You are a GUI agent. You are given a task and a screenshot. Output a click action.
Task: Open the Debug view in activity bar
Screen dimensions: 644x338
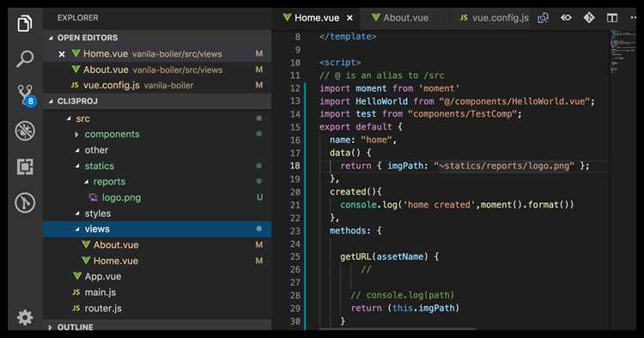25,131
